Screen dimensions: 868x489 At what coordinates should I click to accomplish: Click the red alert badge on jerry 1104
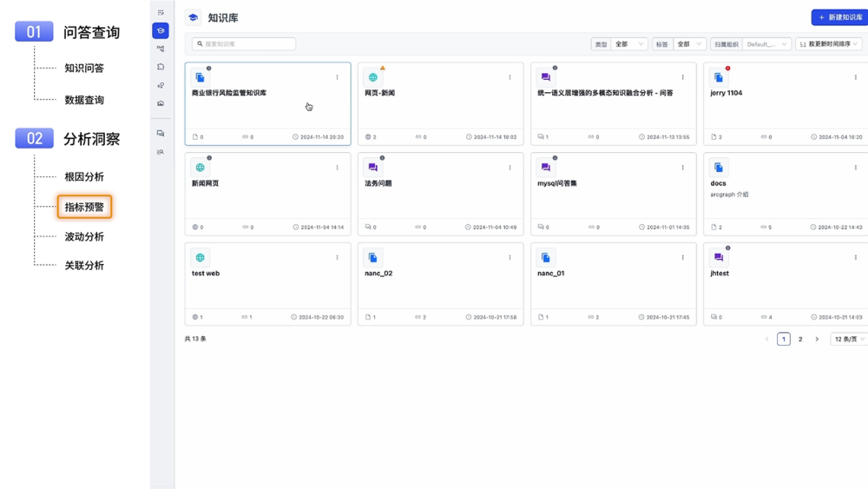727,68
